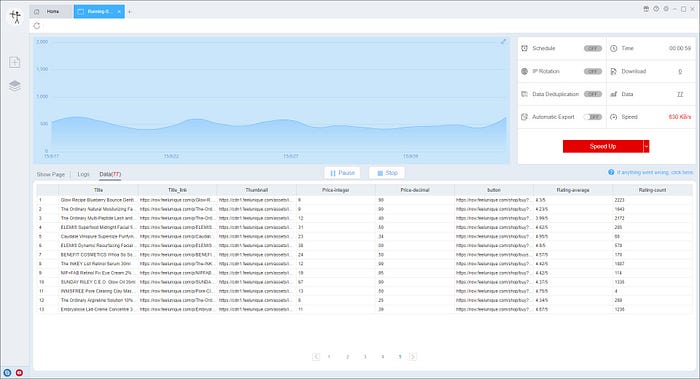Image resolution: width=700 pixels, height=379 pixels.
Task: Click the IP Rotation globe icon
Action: [525, 71]
